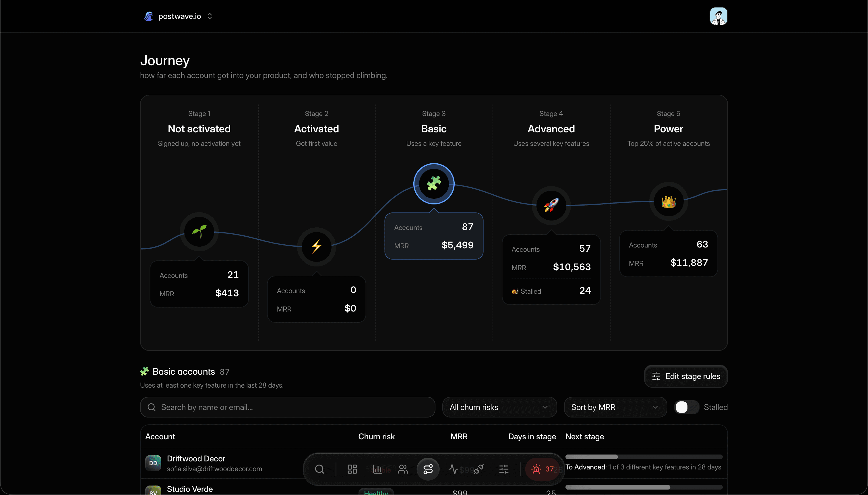This screenshot has height=495, width=868.
Task: Open the red siren alerts badge 37
Action: point(543,469)
